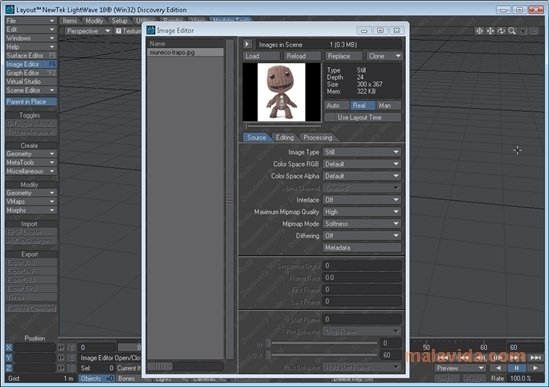Screen dimensions: 549x387
Task: Open Graph Editor from sidebar
Action: point(31,73)
